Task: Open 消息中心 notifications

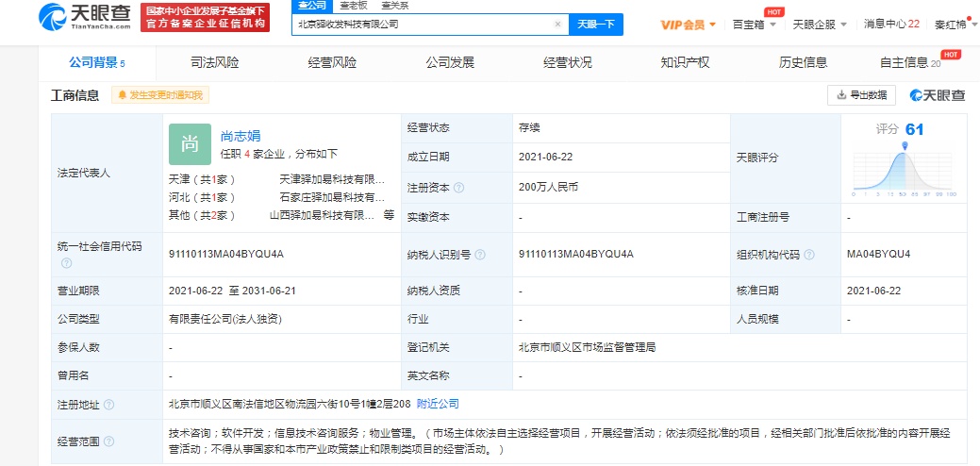Action: tap(891, 25)
